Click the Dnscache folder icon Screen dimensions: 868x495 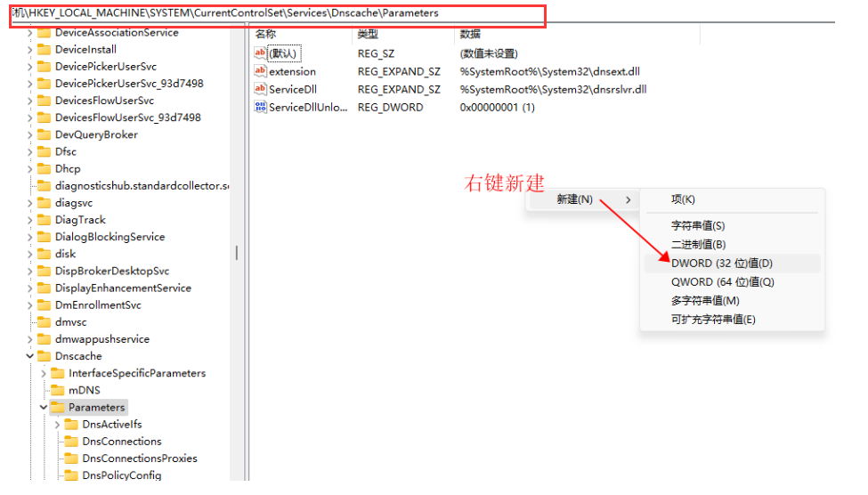(44, 356)
